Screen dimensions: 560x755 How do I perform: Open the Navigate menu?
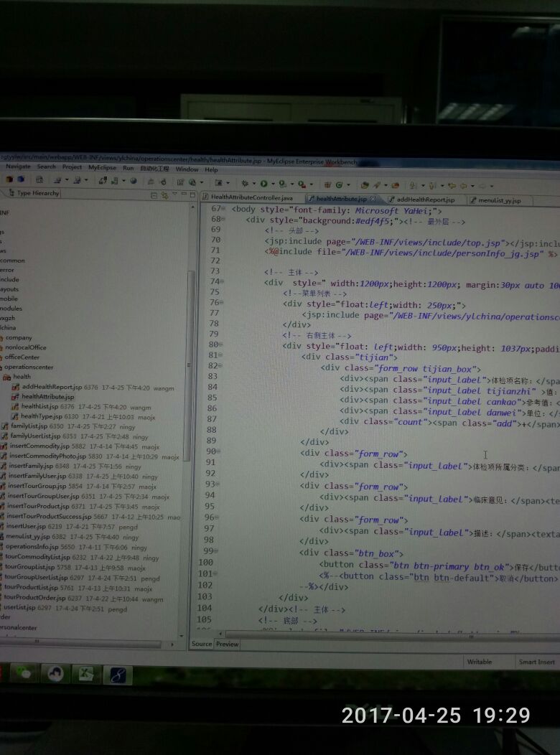tap(18, 167)
